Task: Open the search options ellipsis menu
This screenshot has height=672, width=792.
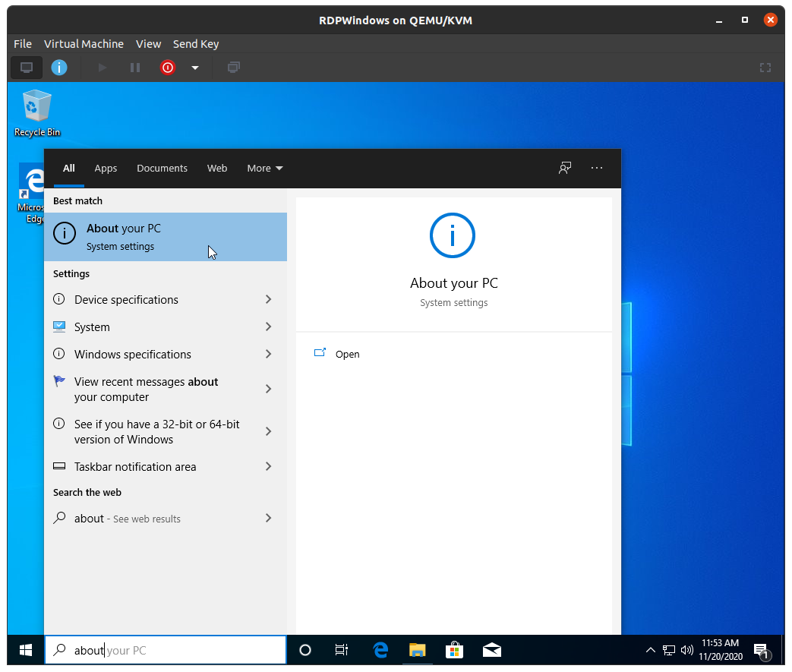Action: [597, 169]
